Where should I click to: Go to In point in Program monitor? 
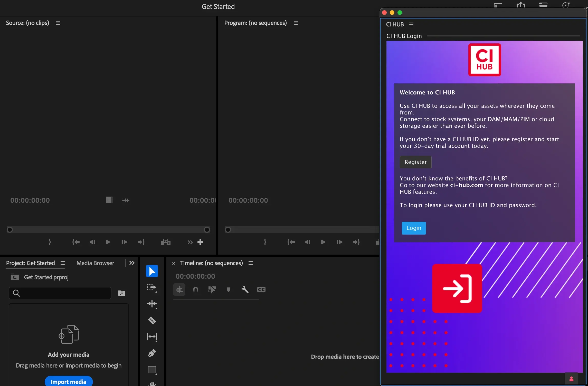click(291, 242)
